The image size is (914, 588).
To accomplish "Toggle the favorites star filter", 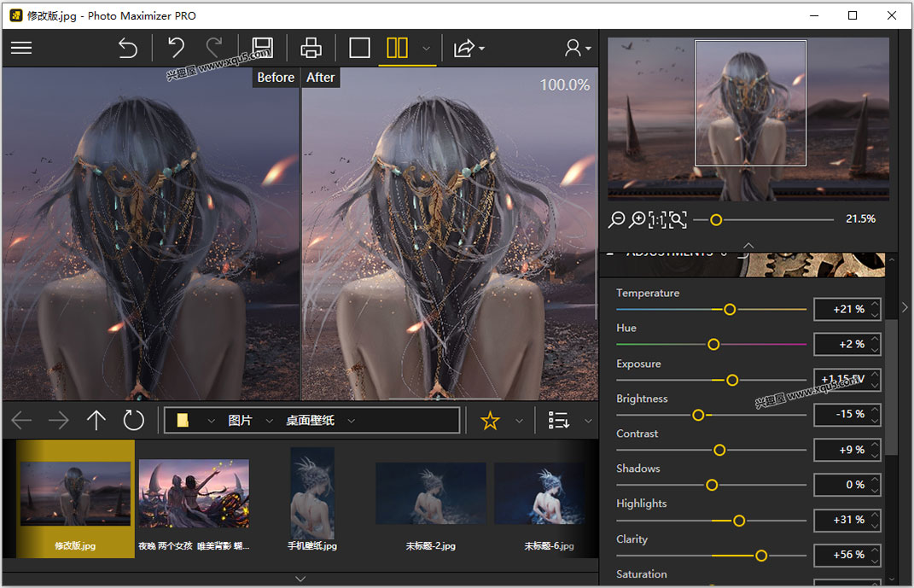I will (490, 420).
